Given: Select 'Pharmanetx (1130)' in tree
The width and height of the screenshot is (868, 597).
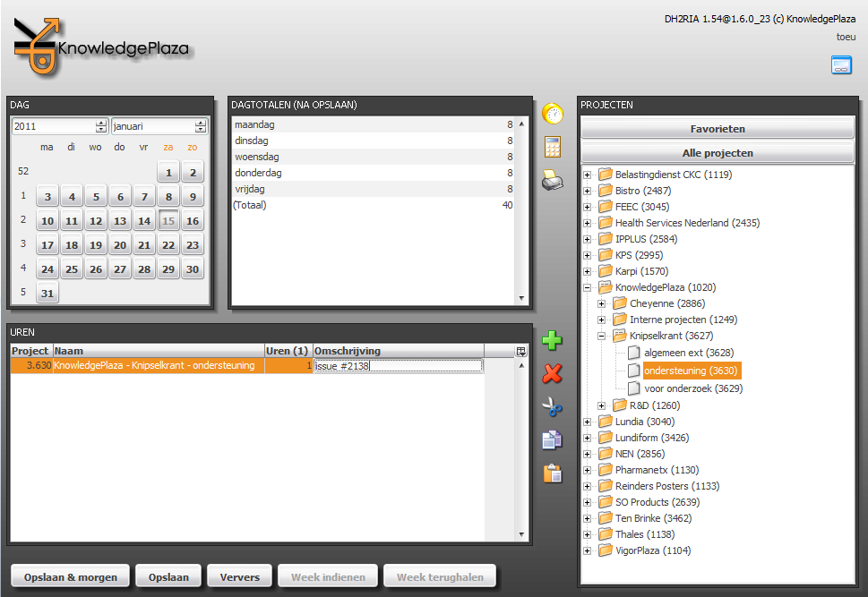Looking at the screenshot, I should point(657,470).
